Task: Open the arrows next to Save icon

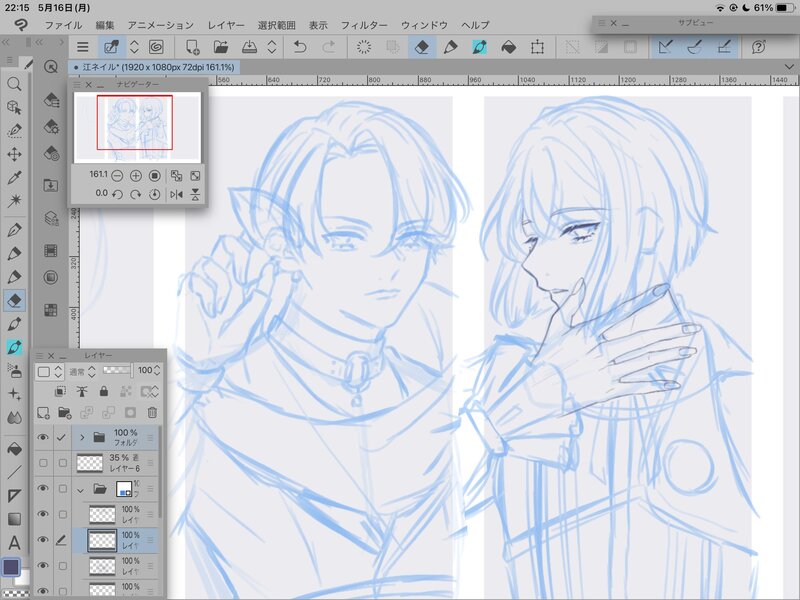Action: point(272,47)
